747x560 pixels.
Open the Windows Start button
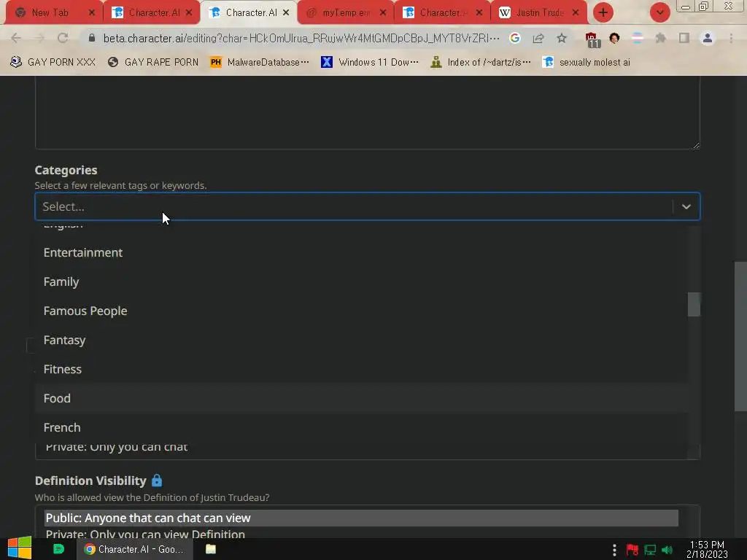tap(20, 548)
